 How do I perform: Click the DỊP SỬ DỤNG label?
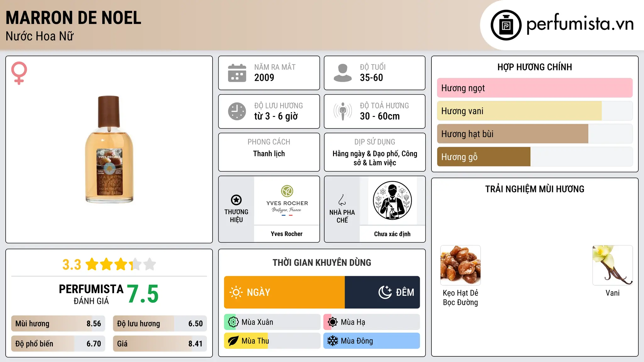375,142
